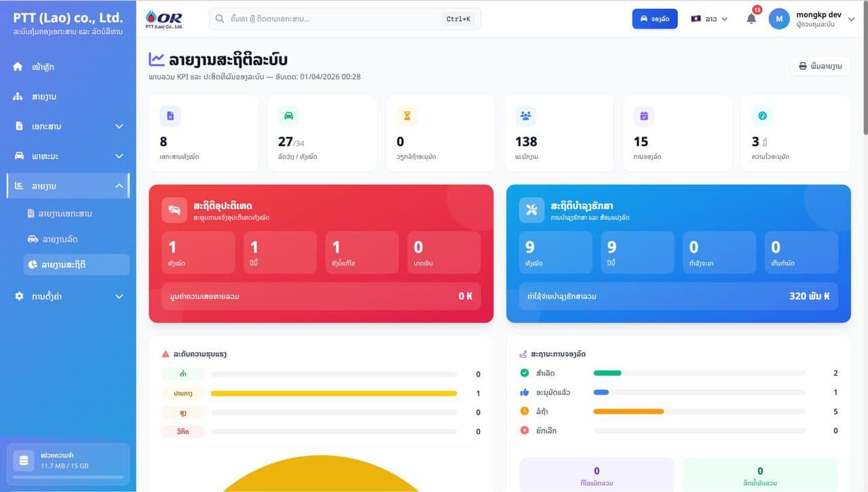Open the ລາວ language dropdown

pyautogui.click(x=709, y=19)
